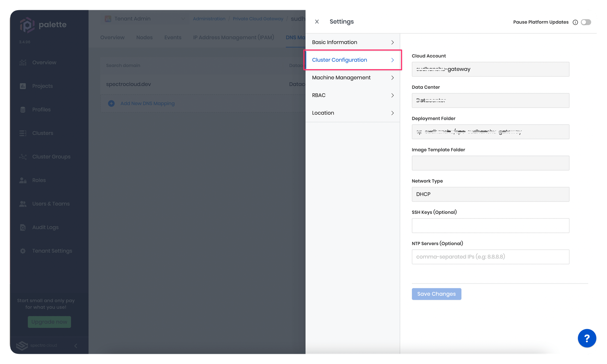The image size is (607, 364).
Task: Switch to the IP Address Management (IPAM) tab
Action: (234, 38)
